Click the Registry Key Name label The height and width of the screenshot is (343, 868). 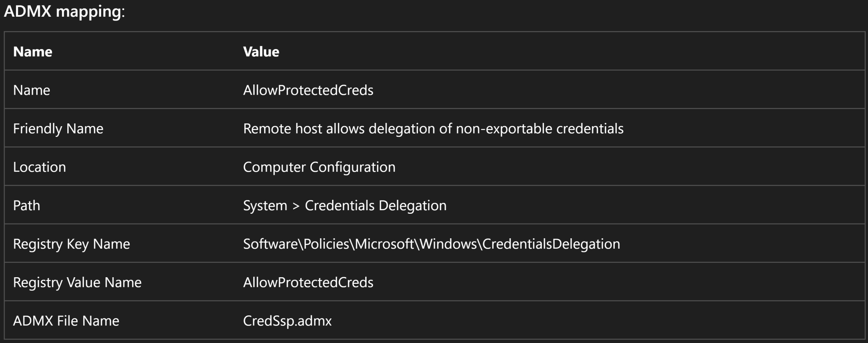pyautogui.click(x=72, y=244)
